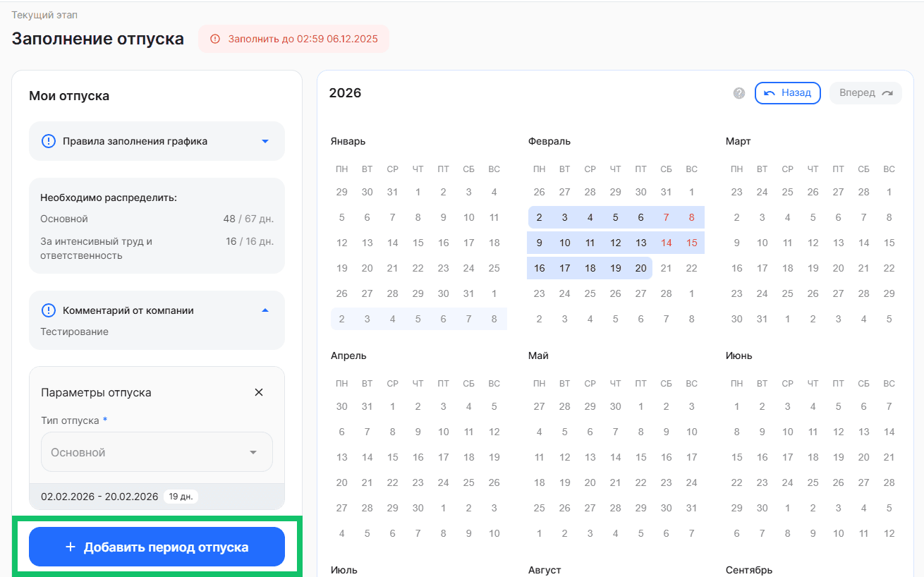Pick February 14 highlighted in red
This screenshot has height=577, width=924.
point(666,243)
